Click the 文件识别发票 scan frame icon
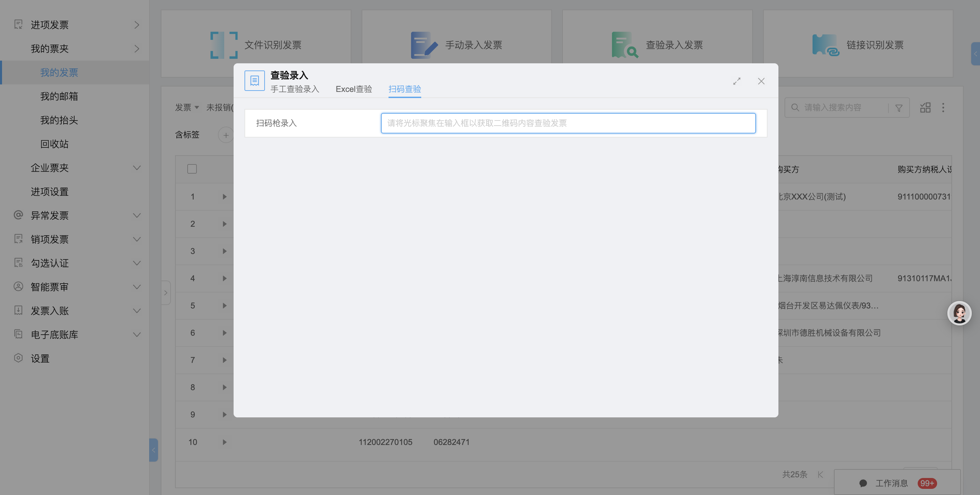The image size is (980, 495). (x=224, y=45)
